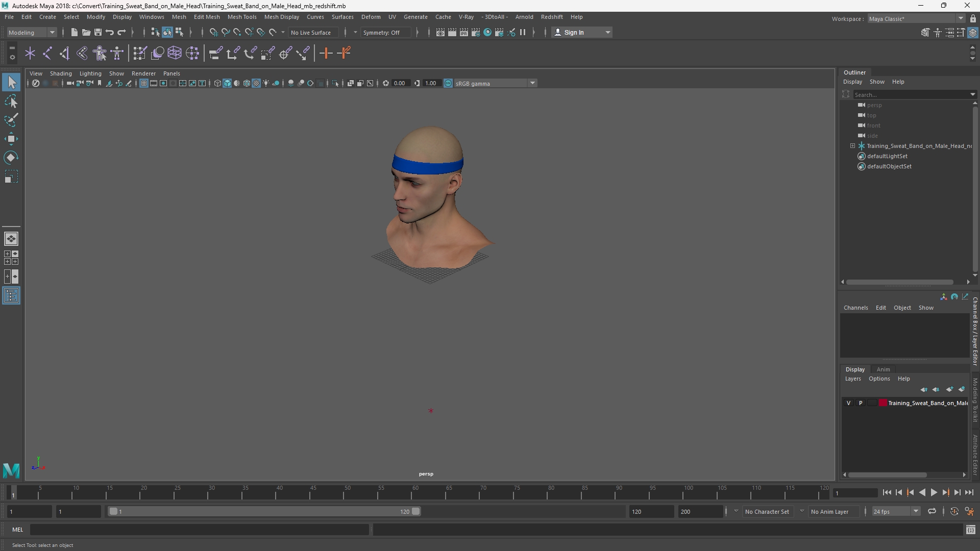Create a new scene file
This screenshot has height=551, width=980.
click(74, 32)
